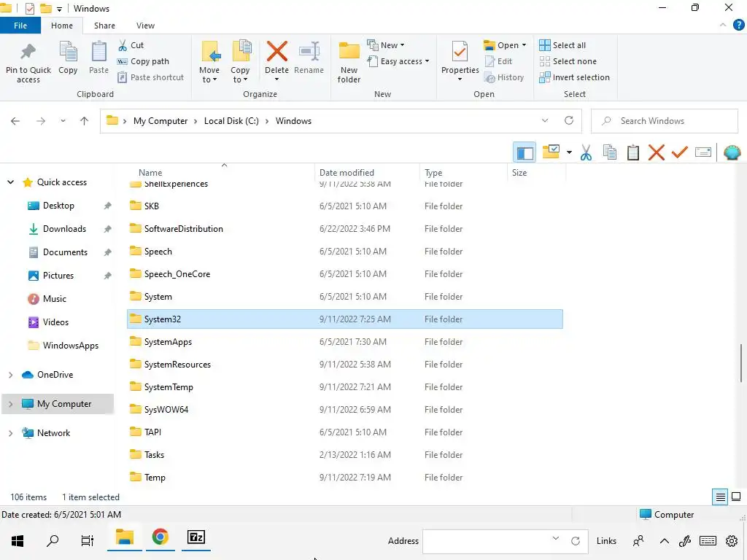Collapse the ribbon with chevron

[x=723, y=25]
